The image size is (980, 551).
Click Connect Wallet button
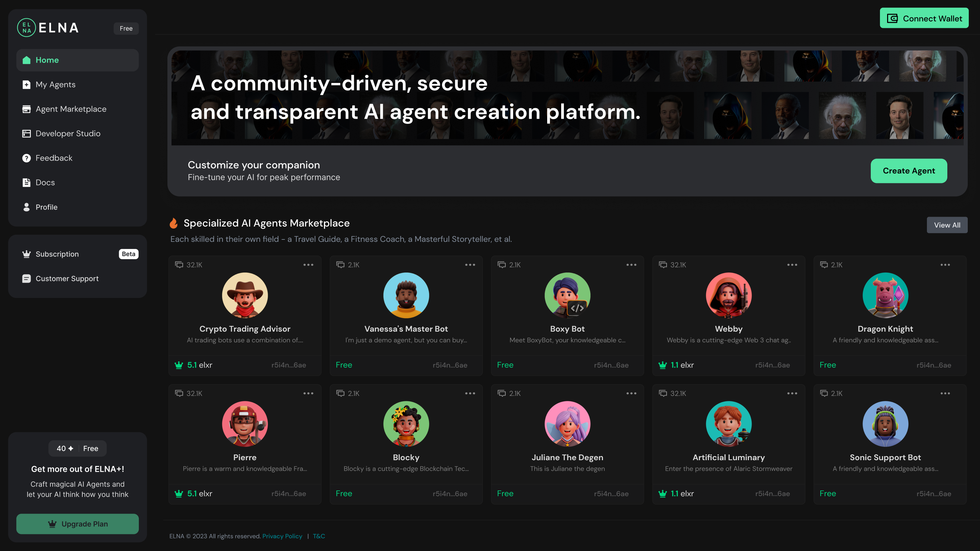(924, 18)
